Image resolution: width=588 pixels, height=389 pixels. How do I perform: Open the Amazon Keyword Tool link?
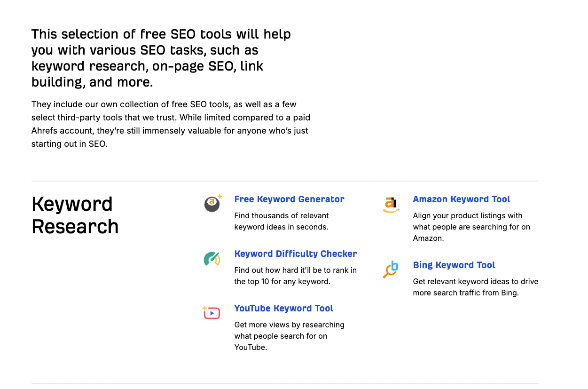461,199
